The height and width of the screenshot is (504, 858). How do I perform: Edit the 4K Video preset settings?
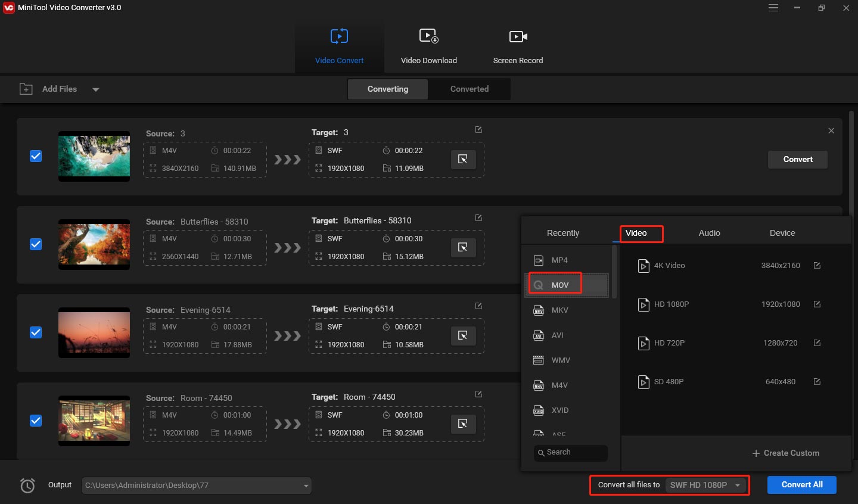817,266
